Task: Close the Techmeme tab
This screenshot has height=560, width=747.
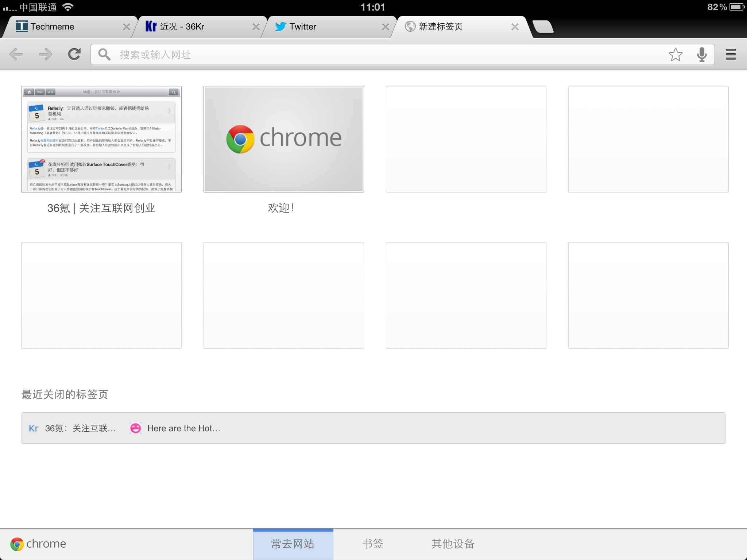Action: [x=126, y=27]
